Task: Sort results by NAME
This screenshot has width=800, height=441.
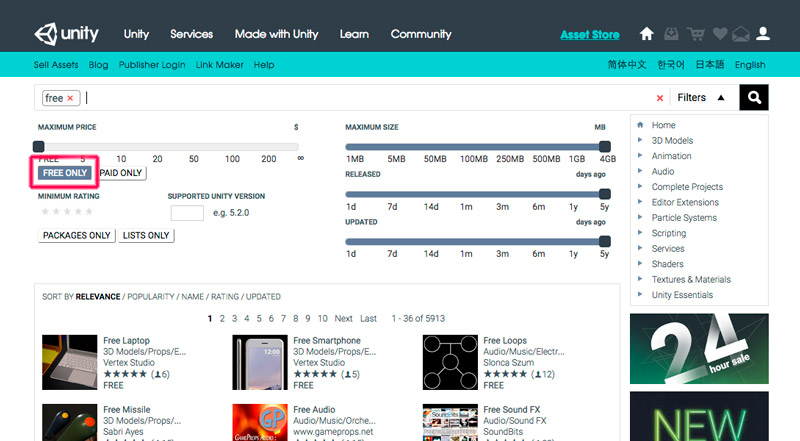Action: click(x=192, y=297)
